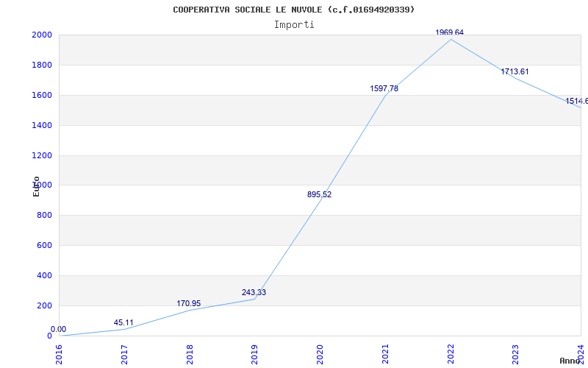Image resolution: width=588 pixels, height=368 pixels.
Task: Select the 45.11 data label
Action: pyautogui.click(x=123, y=322)
